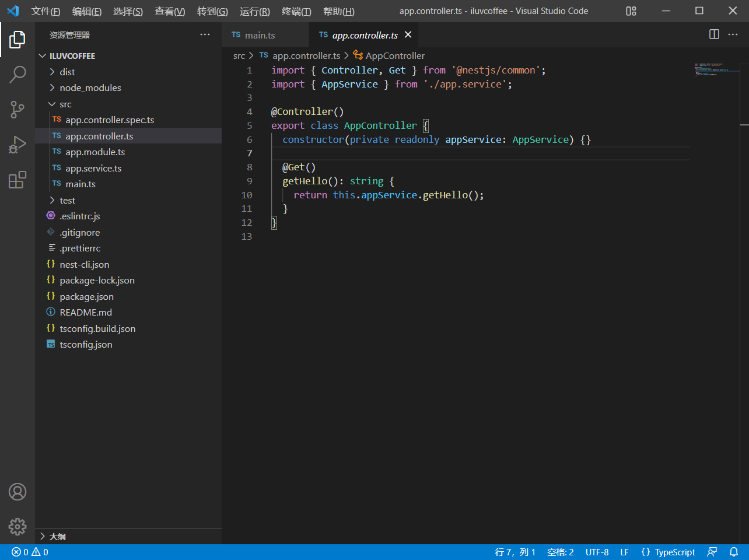Expand the dist folder

66,72
